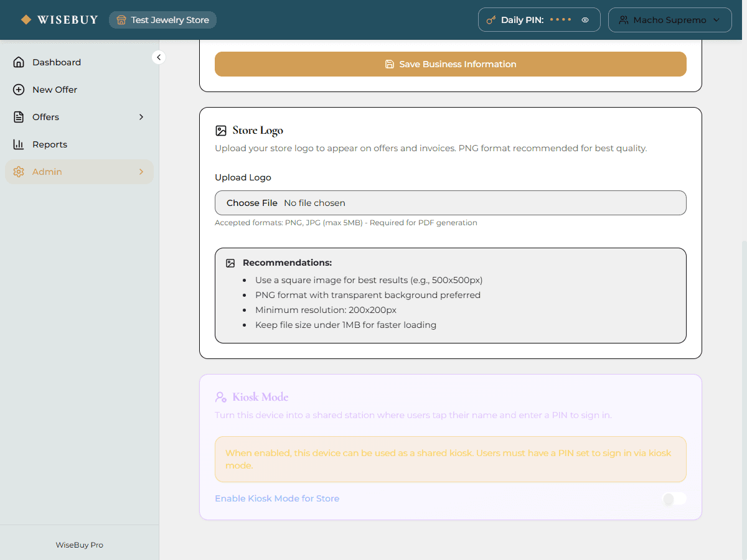Viewport: 747px width, 560px height.
Task: Open the Reports chart icon
Action: [19, 144]
